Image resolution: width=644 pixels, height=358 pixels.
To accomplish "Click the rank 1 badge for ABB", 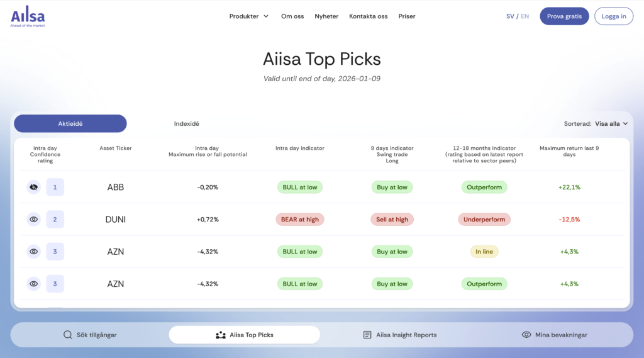I will click(55, 187).
